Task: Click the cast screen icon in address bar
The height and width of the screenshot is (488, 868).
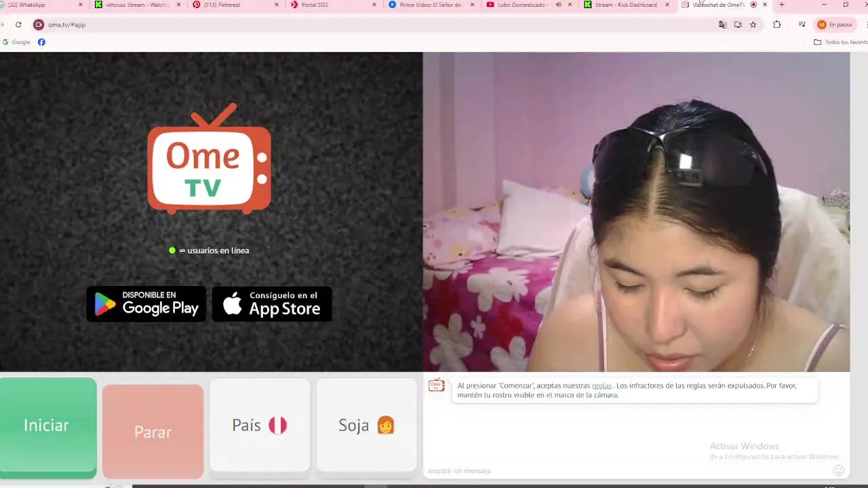Action: click(738, 24)
